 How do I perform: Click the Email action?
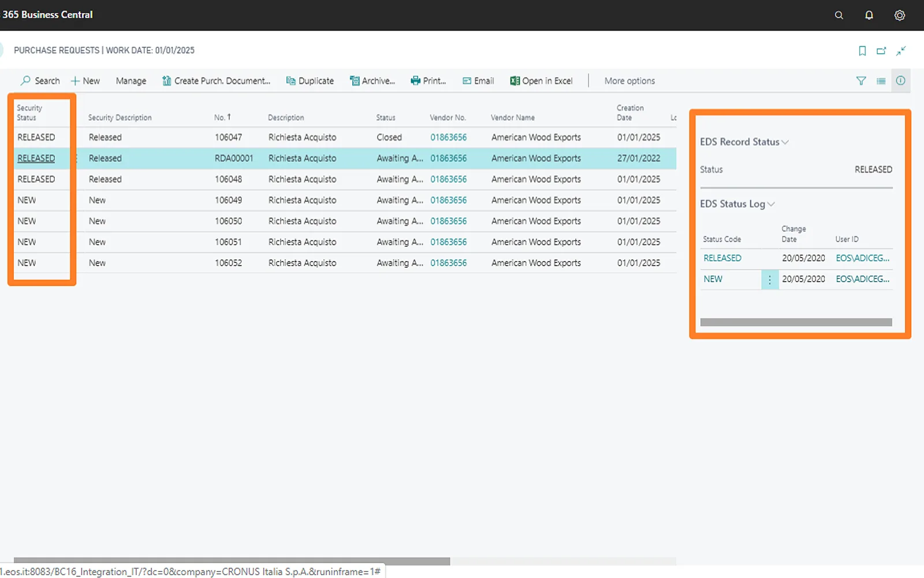click(478, 81)
